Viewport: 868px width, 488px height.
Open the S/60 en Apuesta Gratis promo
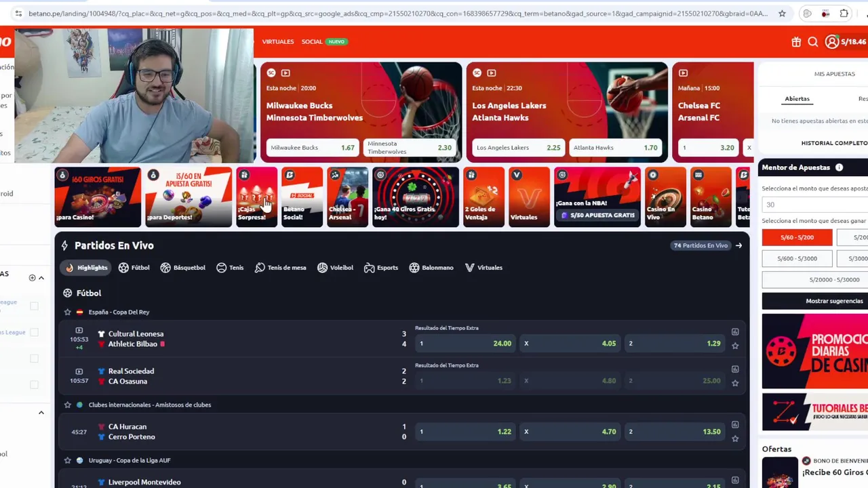click(x=189, y=197)
